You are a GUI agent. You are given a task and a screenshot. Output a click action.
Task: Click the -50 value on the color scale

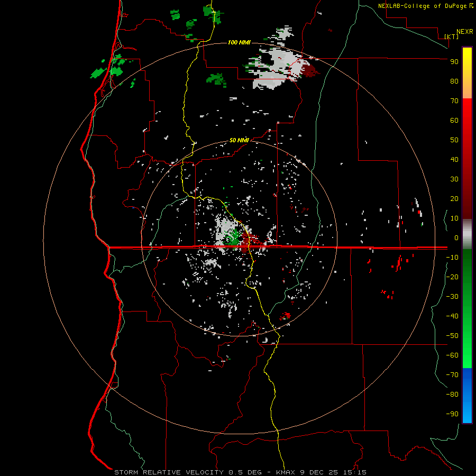click(452, 336)
